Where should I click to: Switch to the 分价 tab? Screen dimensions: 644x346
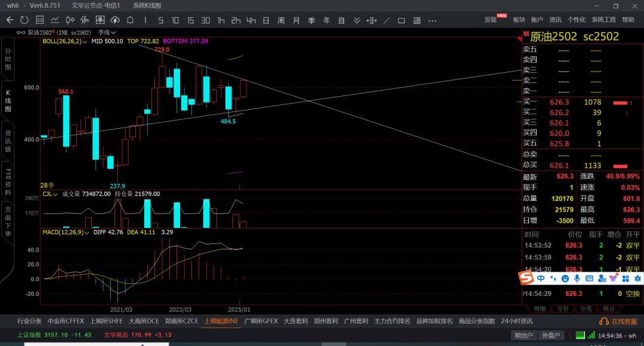tap(563, 308)
